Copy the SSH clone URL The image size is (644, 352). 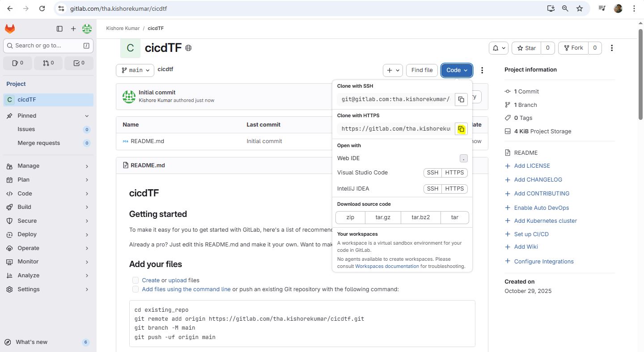[461, 99]
